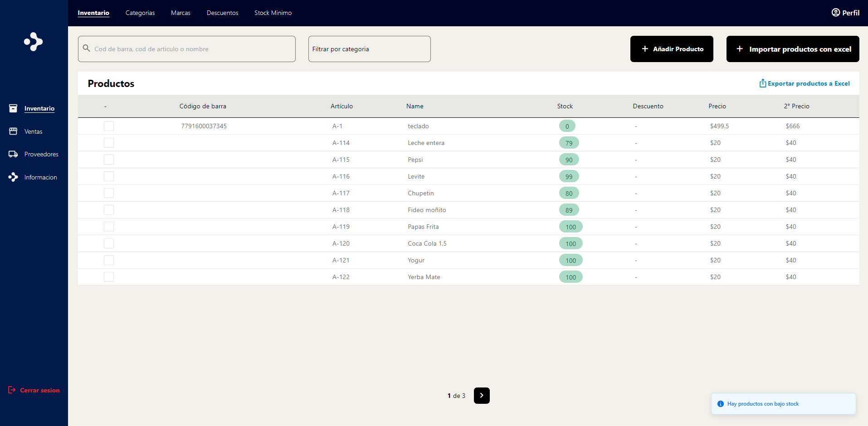Click the second price $666
This screenshot has width=868, height=426.
pyautogui.click(x=793, y=126)
